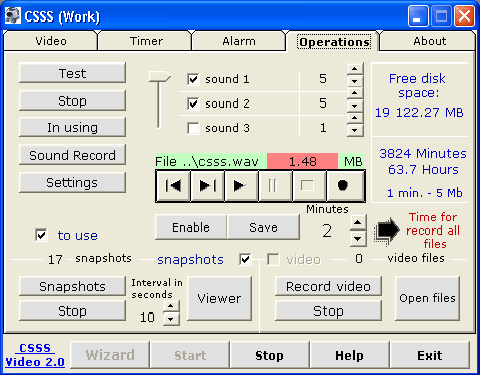480x375 pixels.
Task: Select the Operations tab
Action: pos(334,42)
